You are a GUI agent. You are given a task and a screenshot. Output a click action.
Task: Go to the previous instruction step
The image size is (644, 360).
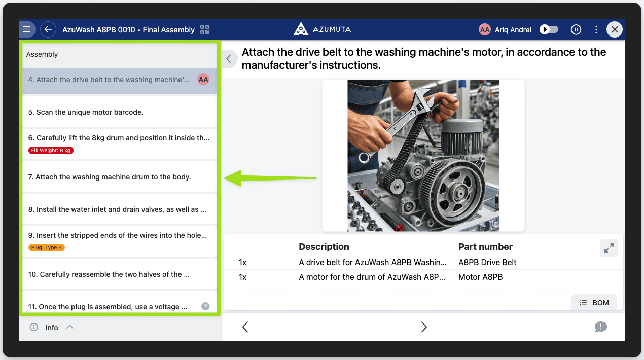[245, 327]
